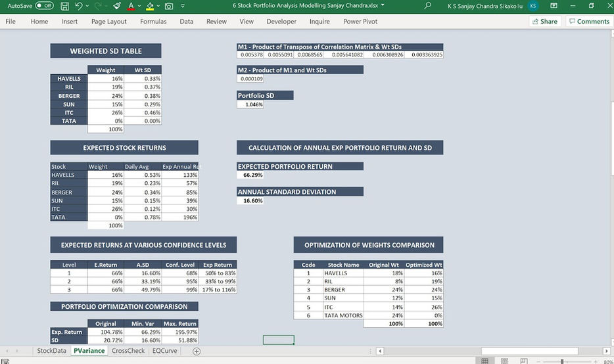Open the Font Color dropdown arrow
This screenshot has width=614, height=364.
pos(139,6)
